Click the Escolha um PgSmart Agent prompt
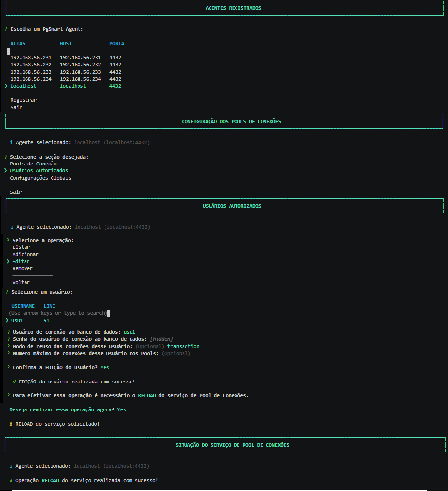448x491 pixels. pos(47,29)
